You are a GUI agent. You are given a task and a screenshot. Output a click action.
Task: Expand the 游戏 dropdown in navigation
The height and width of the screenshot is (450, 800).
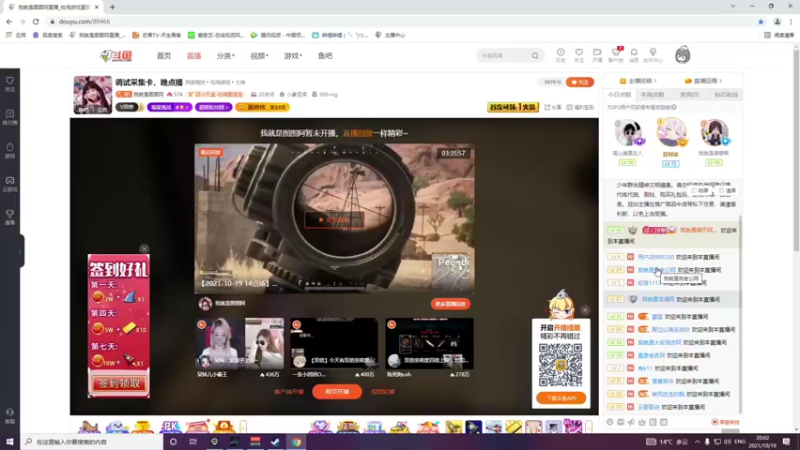pos(293,56)
